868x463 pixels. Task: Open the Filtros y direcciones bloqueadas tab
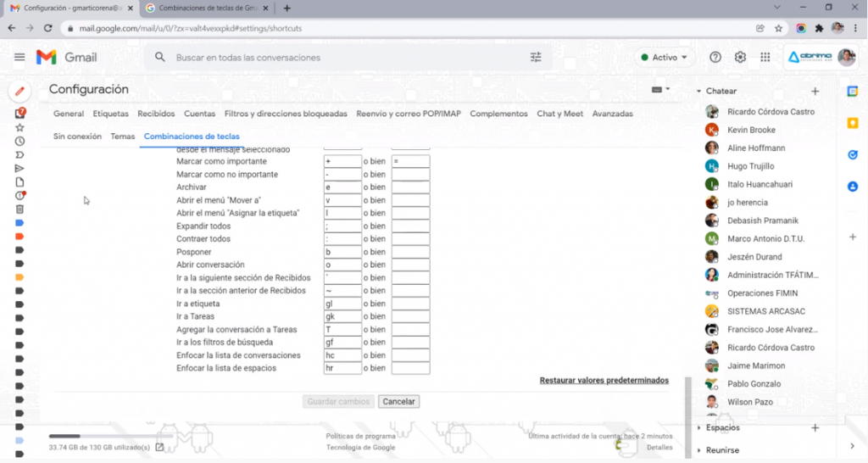coord(286,114)
